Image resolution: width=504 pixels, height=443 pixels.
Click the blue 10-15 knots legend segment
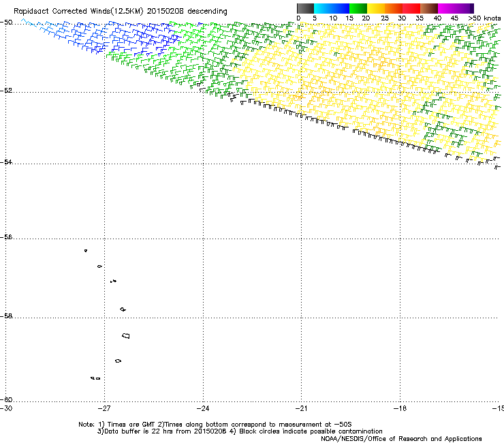pos(341,8)
